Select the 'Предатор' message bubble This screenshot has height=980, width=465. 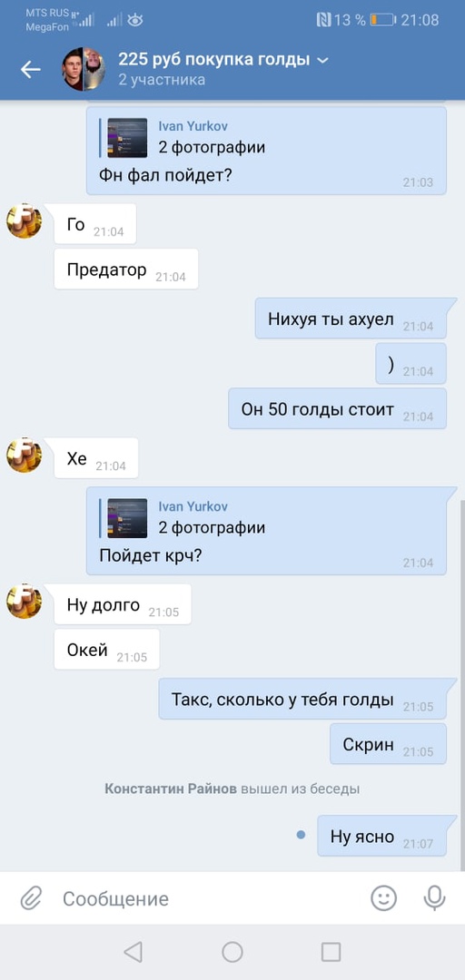pos(126,269)
